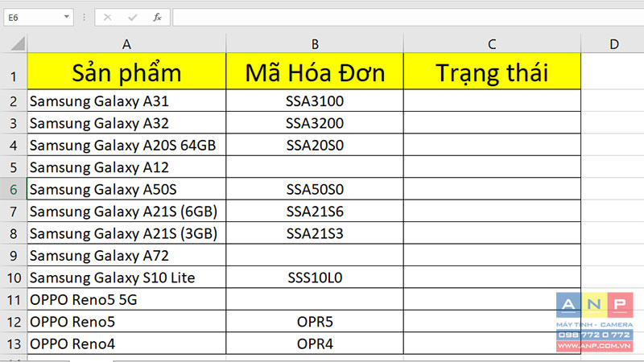This screenshot has height=362, width=644.
Task: Click invoice code 'SSA3200'
Action: tap(315, 123)
